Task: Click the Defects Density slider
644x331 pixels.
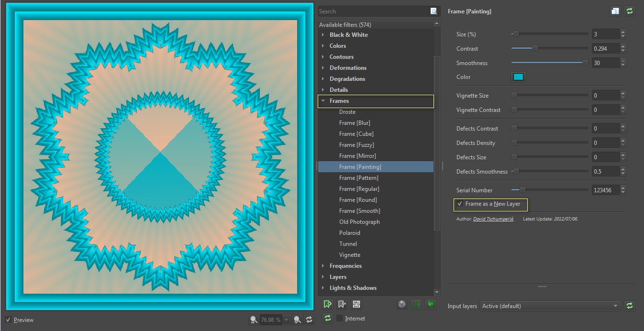Action: tap(550, 143)
